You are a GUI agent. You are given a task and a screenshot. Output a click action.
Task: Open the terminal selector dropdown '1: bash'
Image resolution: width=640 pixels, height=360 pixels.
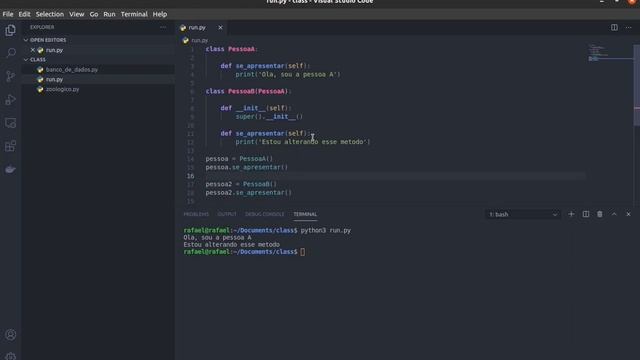point(523,214)
